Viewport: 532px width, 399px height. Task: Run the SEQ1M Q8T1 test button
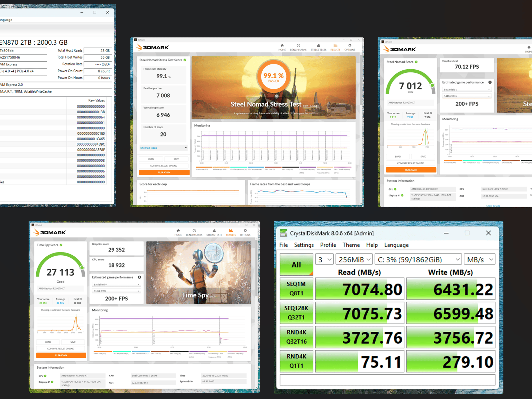(296, 289)
